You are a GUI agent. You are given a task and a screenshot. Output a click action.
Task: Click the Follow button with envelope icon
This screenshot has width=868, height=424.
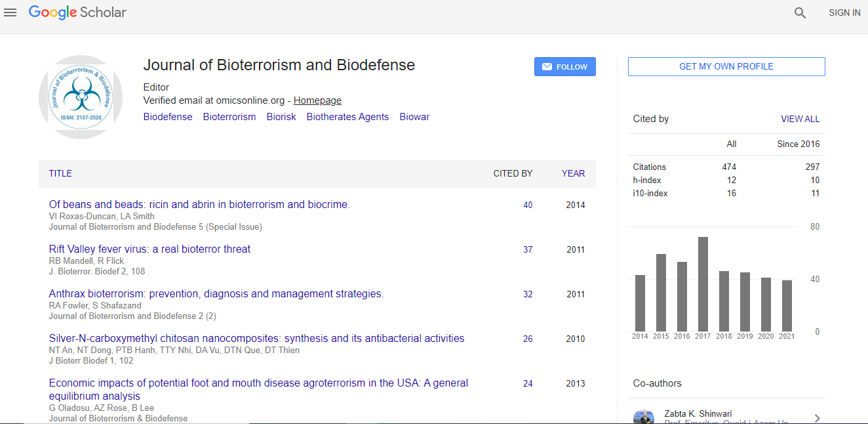click(x=564, y=67)
